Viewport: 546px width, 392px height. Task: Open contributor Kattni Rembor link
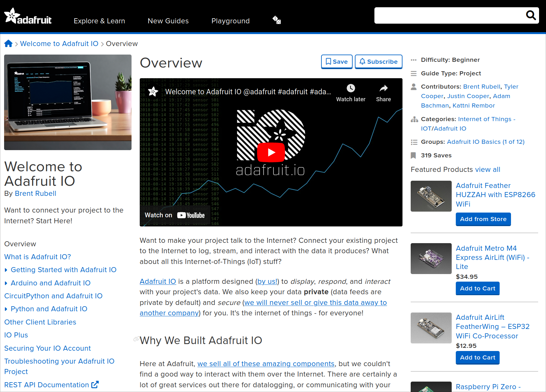coord(473,105)
